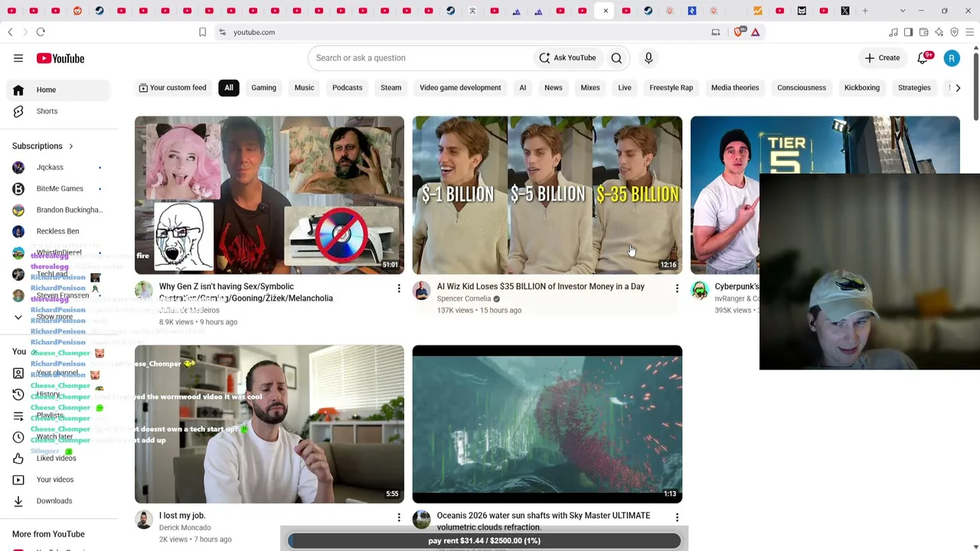Select the Music filter chip
Image resolution: width=980 pixels, height=551 pixels.
pos(304,88)
